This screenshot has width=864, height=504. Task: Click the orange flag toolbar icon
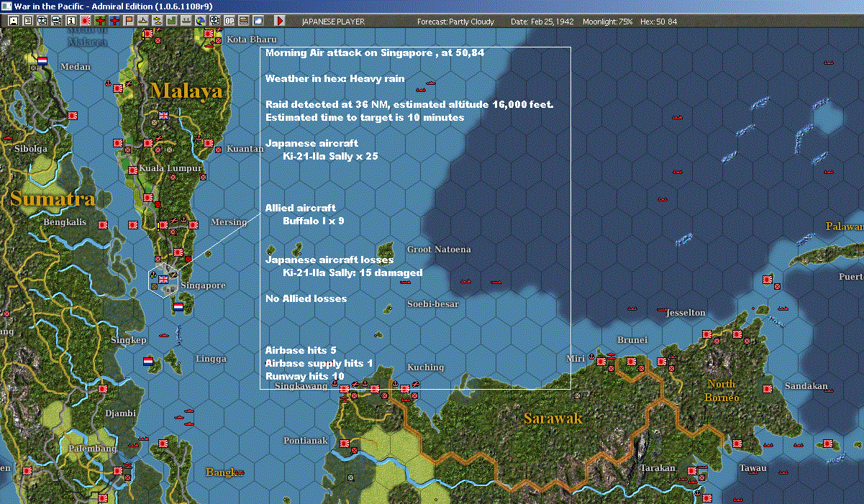(x=129, y=21)
